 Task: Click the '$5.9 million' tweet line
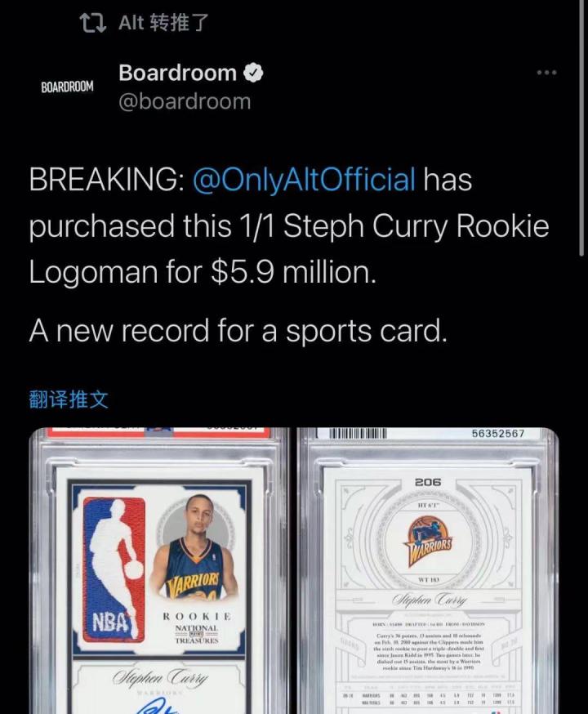pyautogui.click(x=203, y=272)
